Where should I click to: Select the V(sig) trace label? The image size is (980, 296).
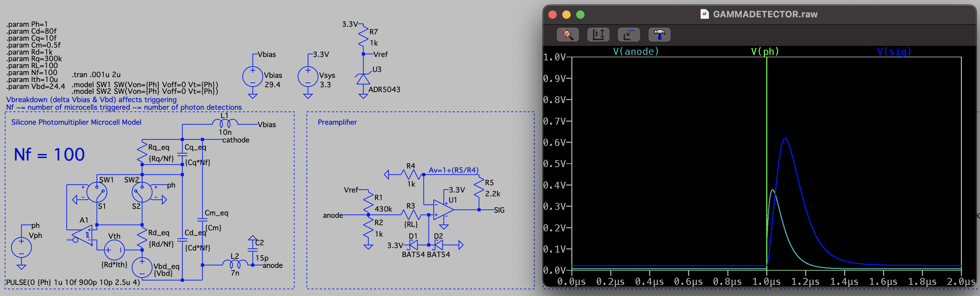[894, 51]
